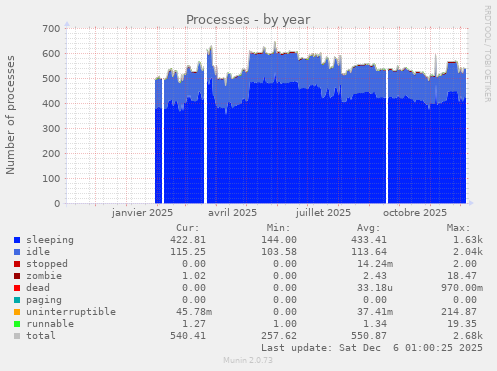497x371 pixels.
Task: Click the idle legend color swatch
Action: tap(17, 252)
